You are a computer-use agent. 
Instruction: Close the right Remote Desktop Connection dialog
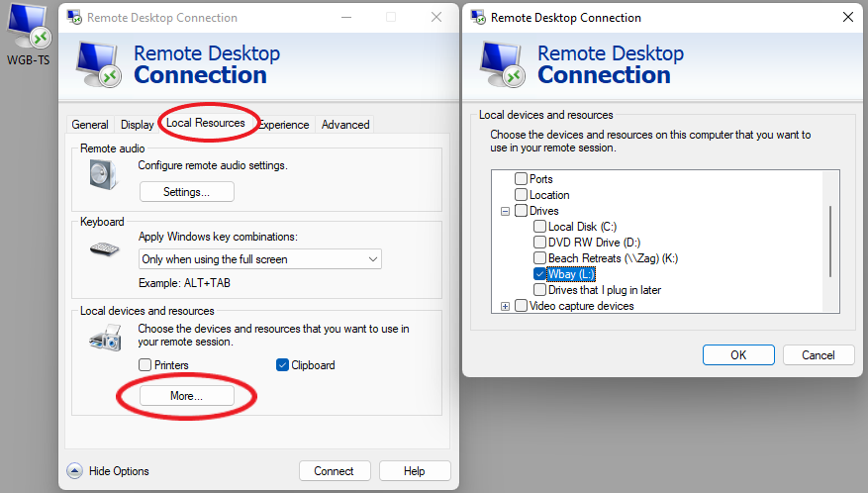pos(847,17)
